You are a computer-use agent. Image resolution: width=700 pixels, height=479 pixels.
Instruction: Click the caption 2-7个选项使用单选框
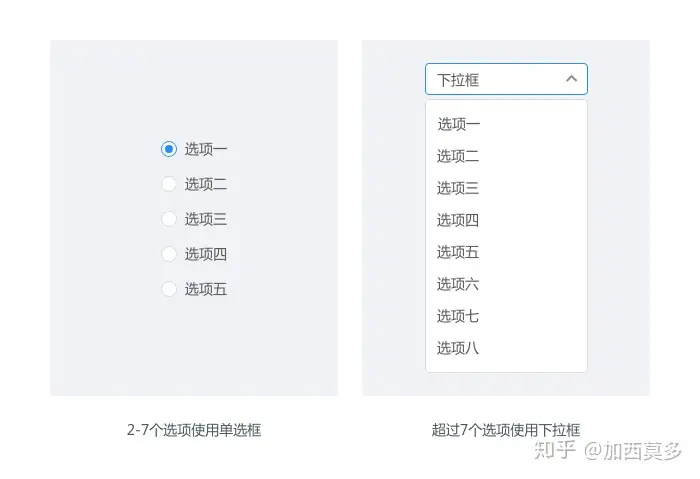tap(194, 430)
